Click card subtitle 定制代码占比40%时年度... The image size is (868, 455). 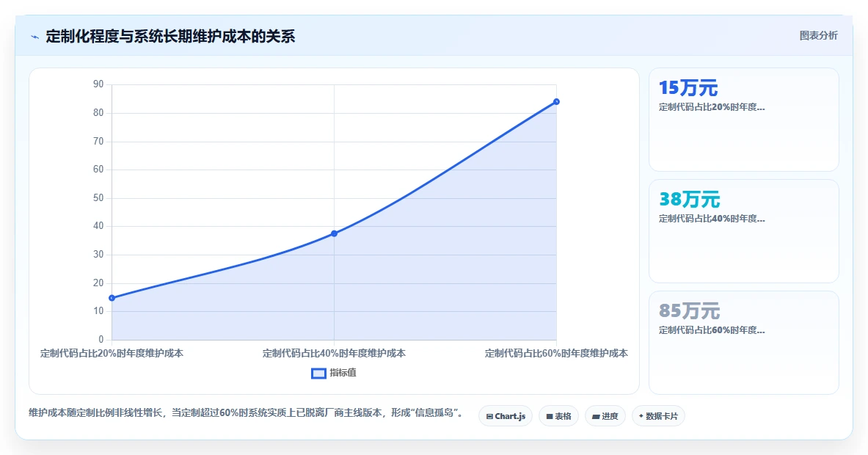pyautogui.click(x=712, y=219)
